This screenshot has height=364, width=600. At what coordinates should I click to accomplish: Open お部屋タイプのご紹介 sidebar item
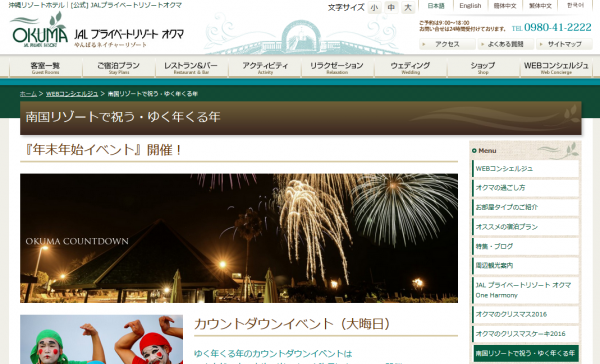[525, 207]
